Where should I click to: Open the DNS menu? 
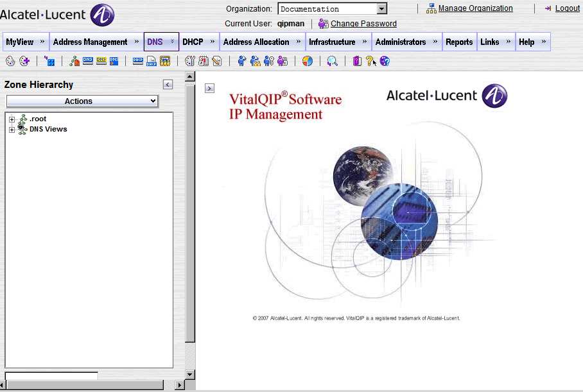click(x=161, y=42)
